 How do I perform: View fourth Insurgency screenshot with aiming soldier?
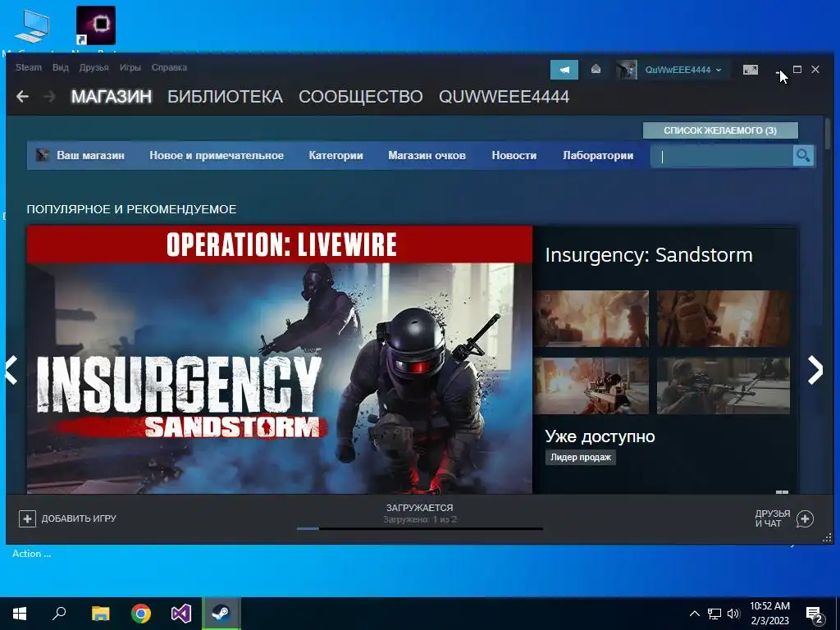click(x=724, y=386)
